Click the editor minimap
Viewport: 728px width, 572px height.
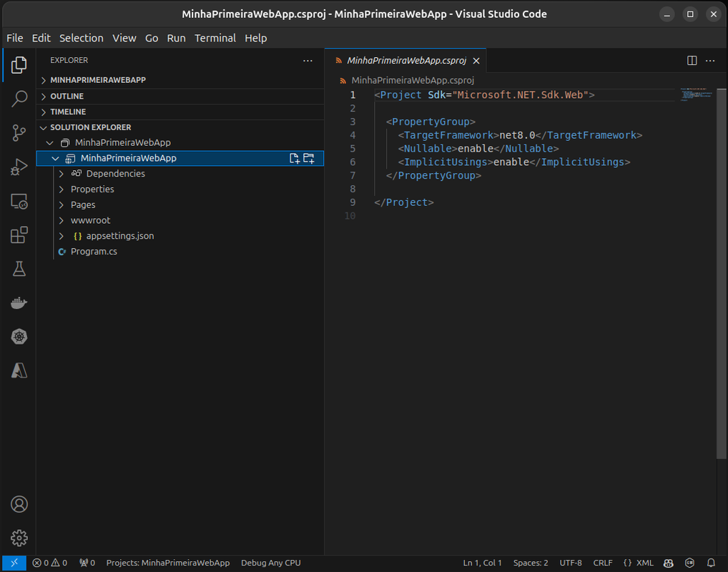[695, 94]
